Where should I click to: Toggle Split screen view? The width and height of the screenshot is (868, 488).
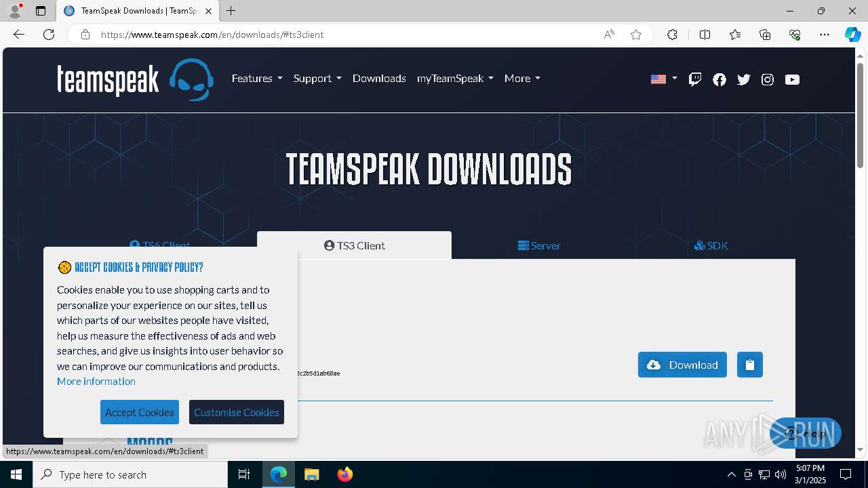[705, 35]
